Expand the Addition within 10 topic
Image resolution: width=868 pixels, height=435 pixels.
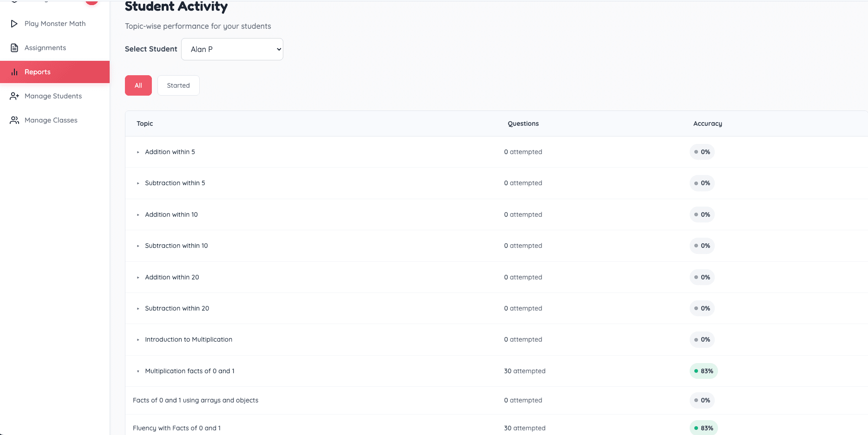(x=138, y=215)
